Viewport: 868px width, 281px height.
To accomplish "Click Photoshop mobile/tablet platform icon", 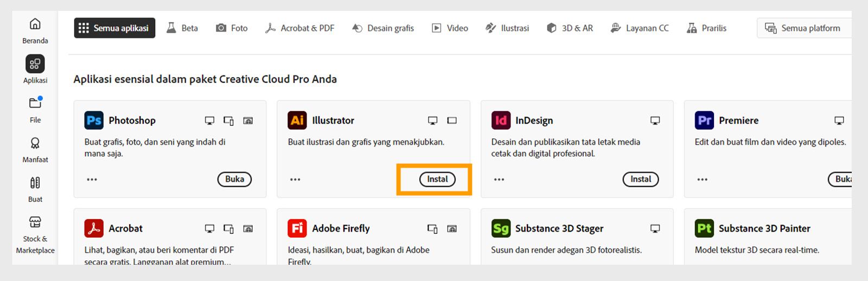I will 229,120.
